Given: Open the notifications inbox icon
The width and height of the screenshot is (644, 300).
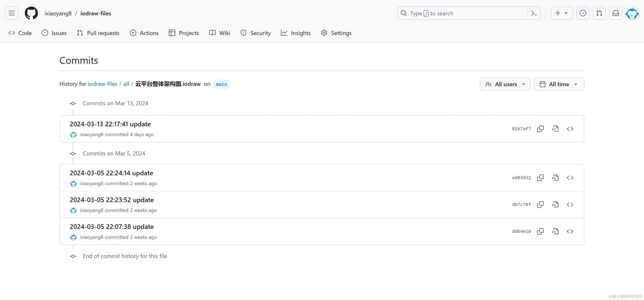Looking at the screenshot, I should pos(615,13).
